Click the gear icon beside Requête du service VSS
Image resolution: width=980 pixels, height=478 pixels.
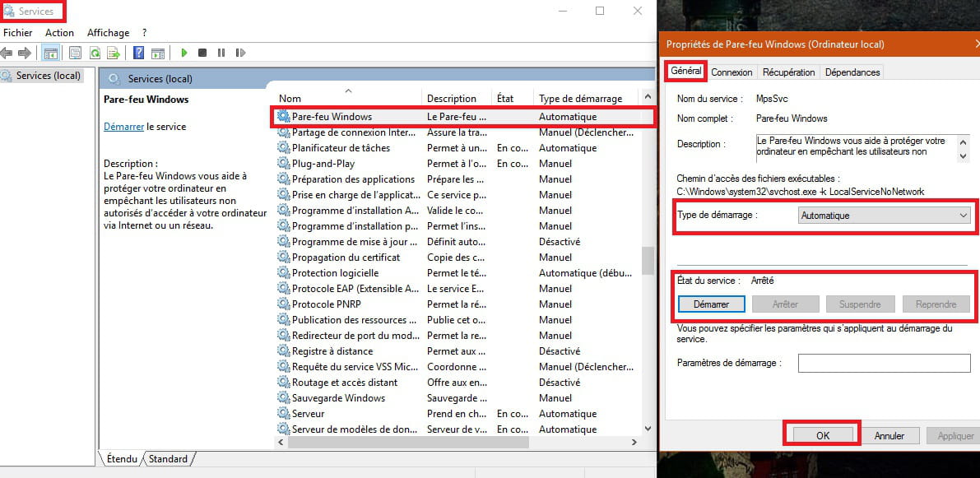pyautogui.click(x=284, y=367)
